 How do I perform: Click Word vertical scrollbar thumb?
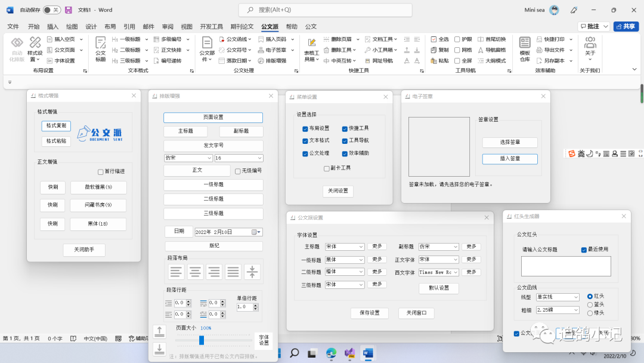coord(642,94)
